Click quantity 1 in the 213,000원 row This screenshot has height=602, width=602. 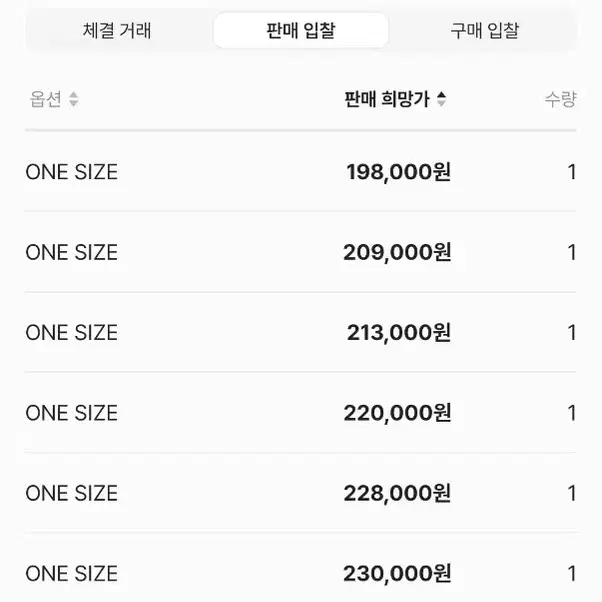point(572,333)
